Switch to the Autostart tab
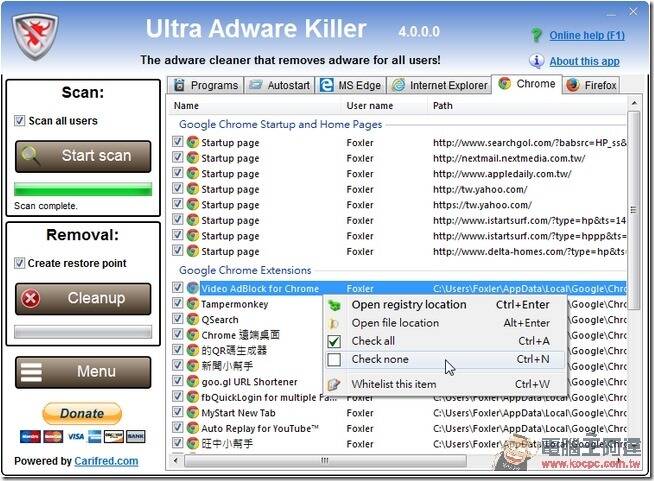Screen dimensions: 654x481 click(279, 85)
